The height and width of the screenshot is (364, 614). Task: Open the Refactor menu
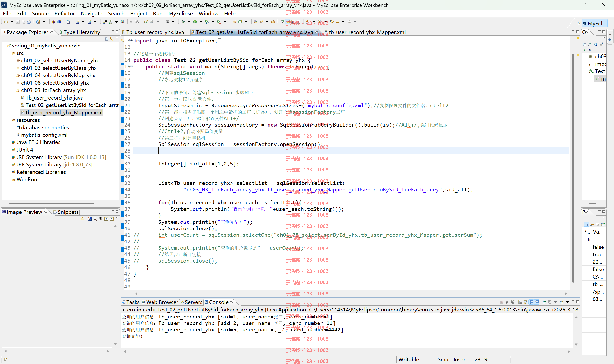[65, 13]
